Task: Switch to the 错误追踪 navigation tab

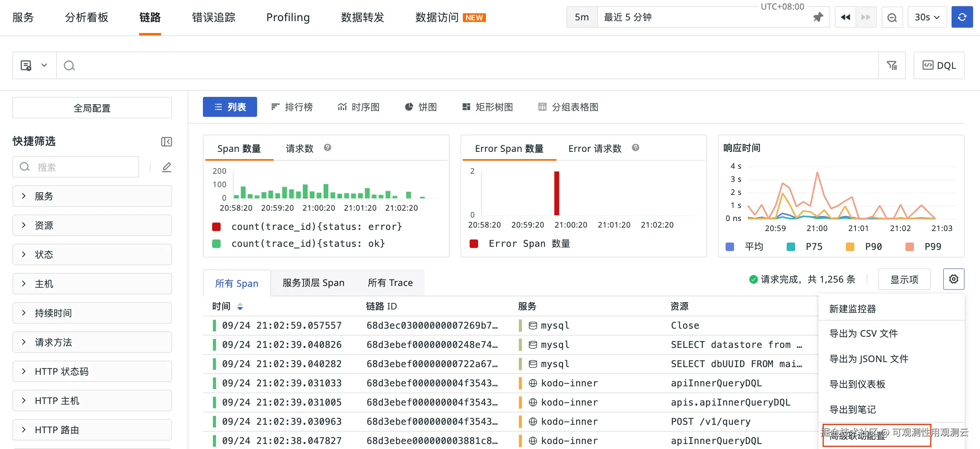Action: pyautogui.click(x=214, y=18)
